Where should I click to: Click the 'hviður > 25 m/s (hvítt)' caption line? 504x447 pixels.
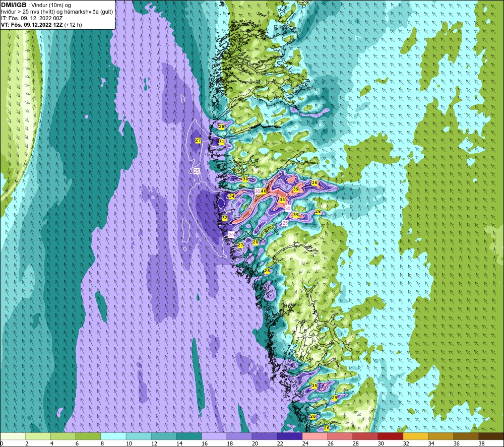click(57, 12)
